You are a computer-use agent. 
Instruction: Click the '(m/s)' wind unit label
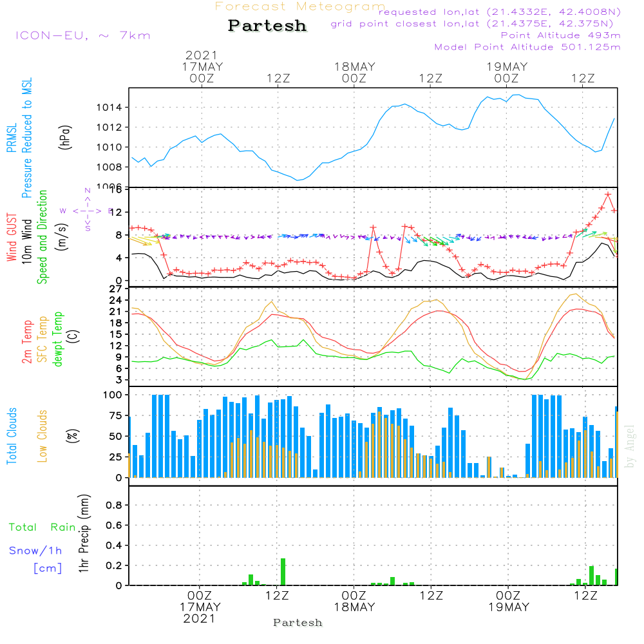(62, 237)
